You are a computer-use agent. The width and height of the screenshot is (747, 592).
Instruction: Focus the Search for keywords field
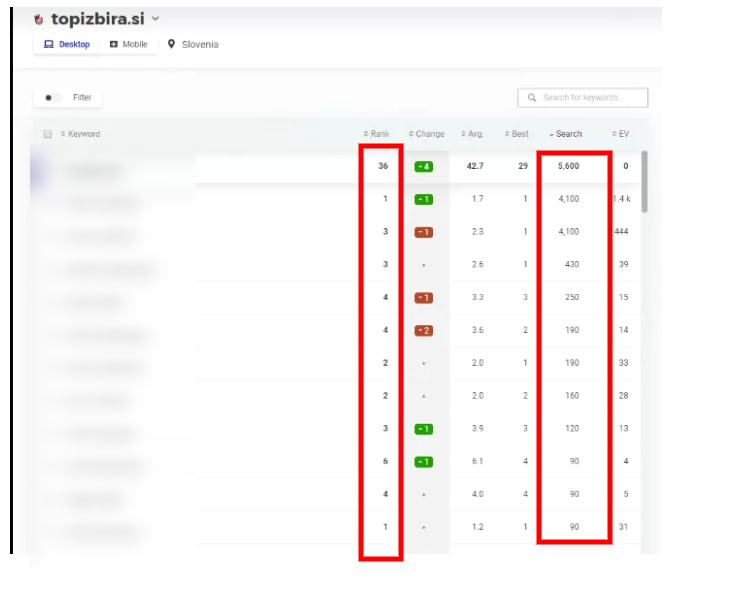point(583,98)
